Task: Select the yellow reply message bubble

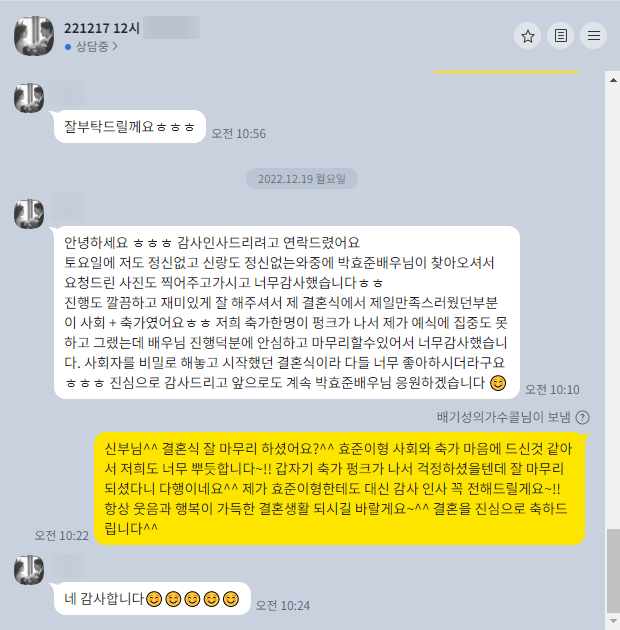Action: click(340, 489)
